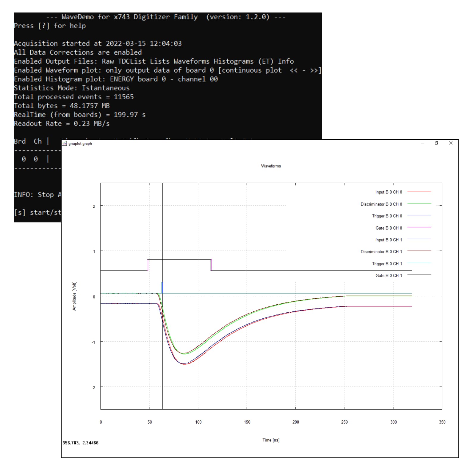Click black line sample beside Gate B 0 CH 1
Viewport: 476px width, 476px height.
419,275
